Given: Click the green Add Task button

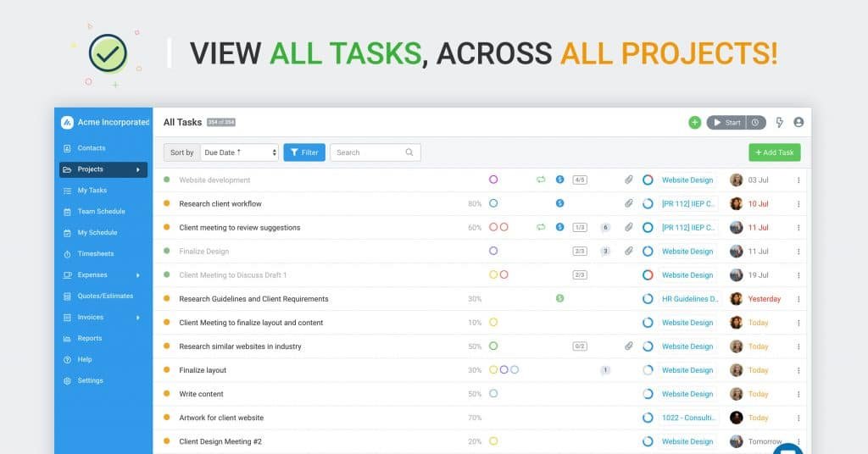Looking at the screenshot, I should pos(774,152).
